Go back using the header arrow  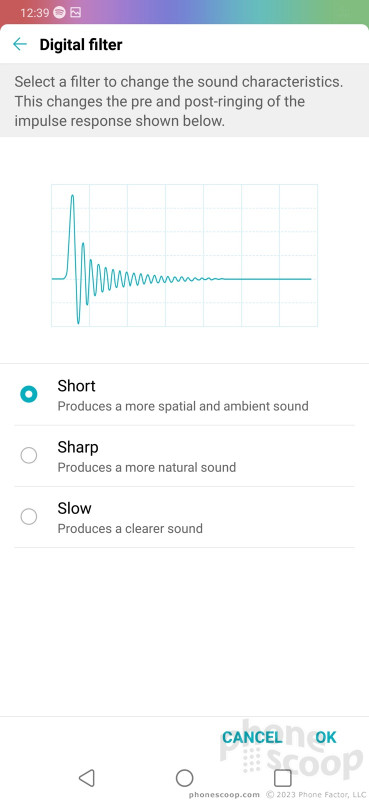(20, 44)
